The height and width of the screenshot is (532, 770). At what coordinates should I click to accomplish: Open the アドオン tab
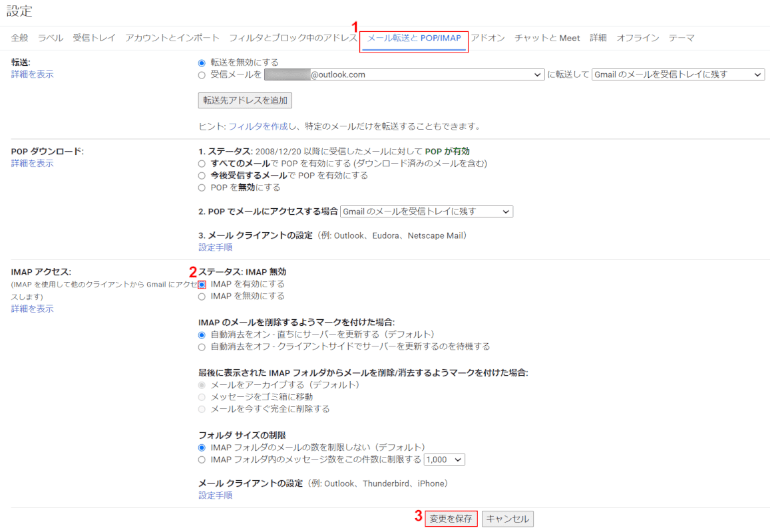(488, 38)
